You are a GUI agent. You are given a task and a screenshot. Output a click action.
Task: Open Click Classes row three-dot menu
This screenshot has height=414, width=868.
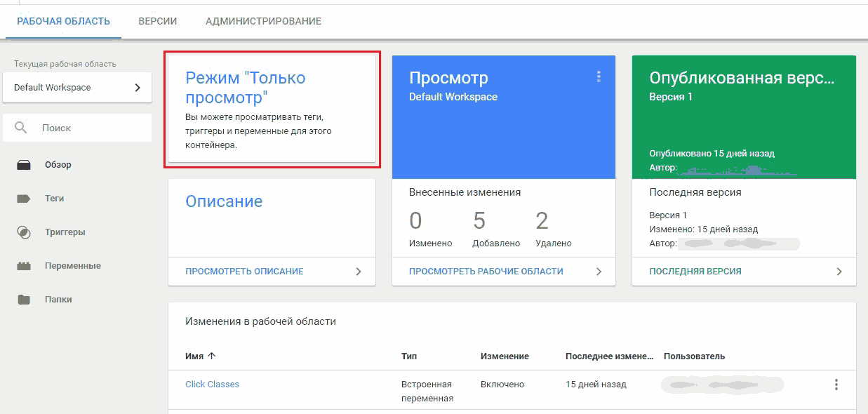click(x=836, y=385)
